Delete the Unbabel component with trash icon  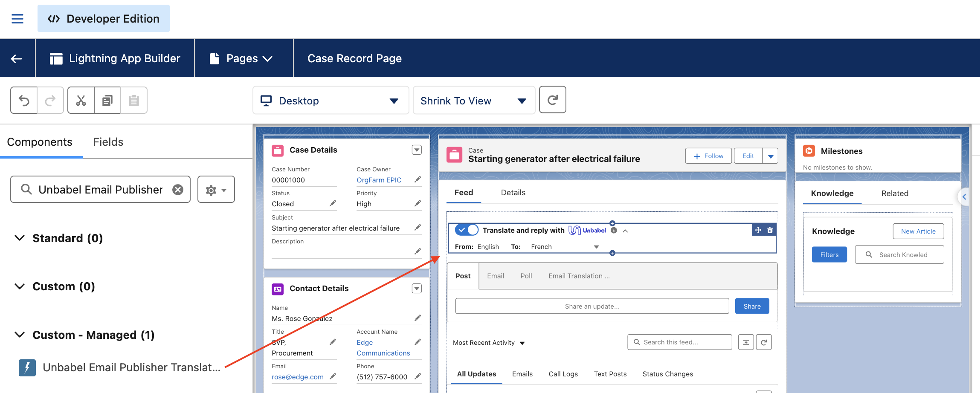(x=770, y=230)
